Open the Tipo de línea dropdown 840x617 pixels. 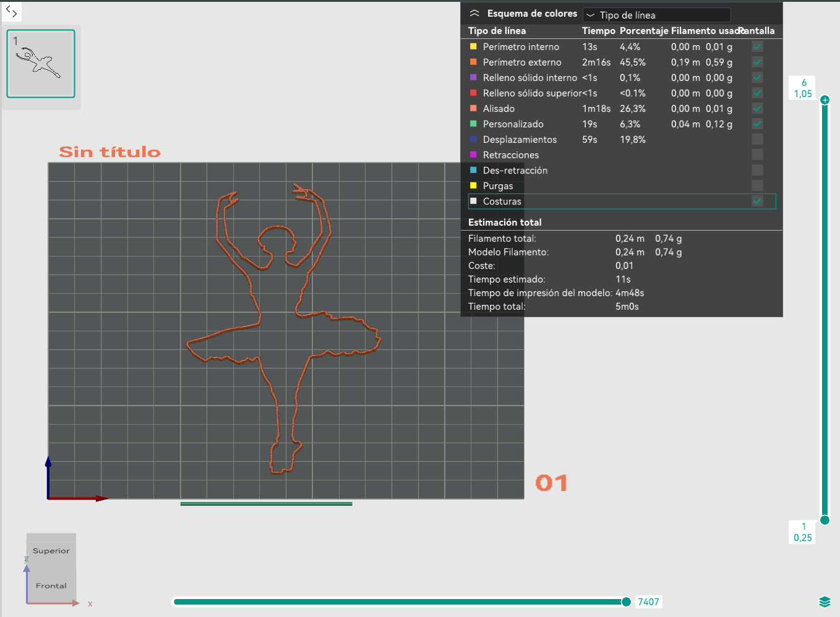(657, 15)
